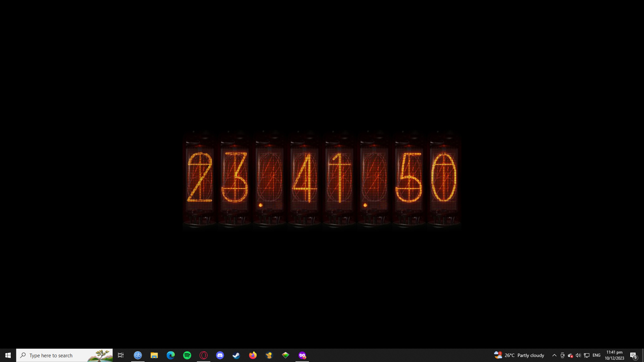Open the rainbow diamond app on the taskbar
644x362 pixels.
coord(286,355)
